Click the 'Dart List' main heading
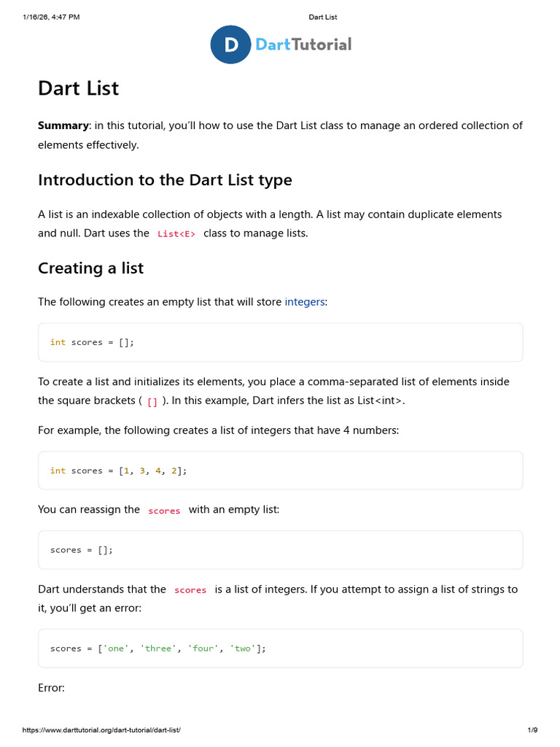The image size is (560, 747). coord(79,88)
